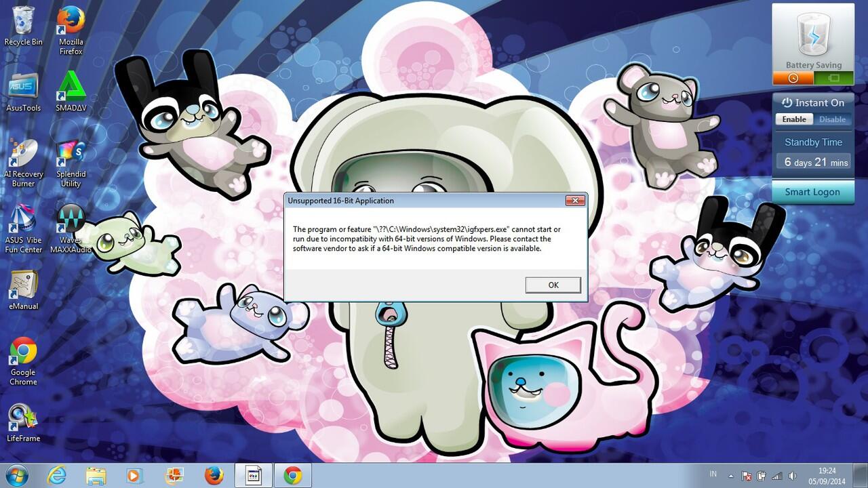Click the Unsupported 16-Bit Application title
This screenshot has width=868, height=488.
tap(340, 201)
